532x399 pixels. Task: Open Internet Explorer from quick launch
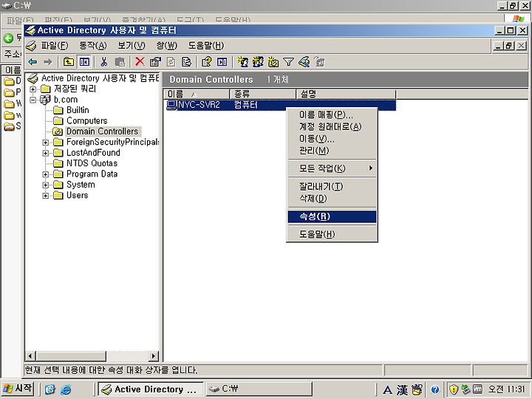[66, 389]
